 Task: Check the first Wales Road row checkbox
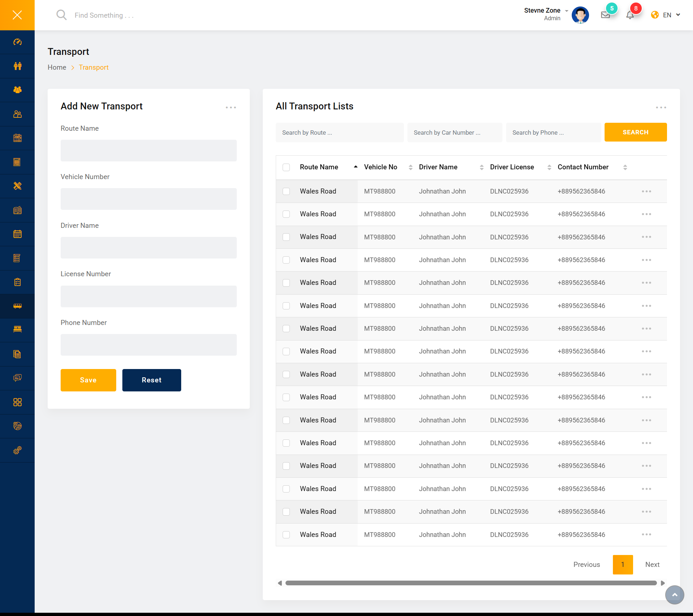tap(286, 191)
